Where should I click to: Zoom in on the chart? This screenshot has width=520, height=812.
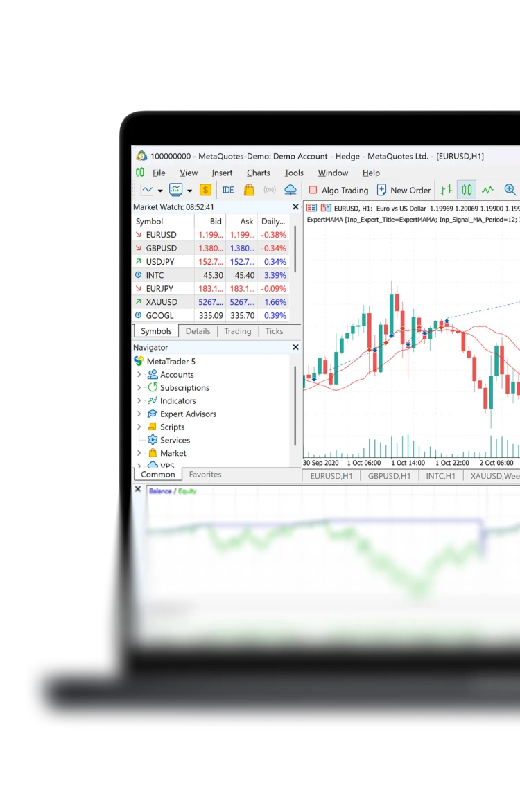(510, 190)
